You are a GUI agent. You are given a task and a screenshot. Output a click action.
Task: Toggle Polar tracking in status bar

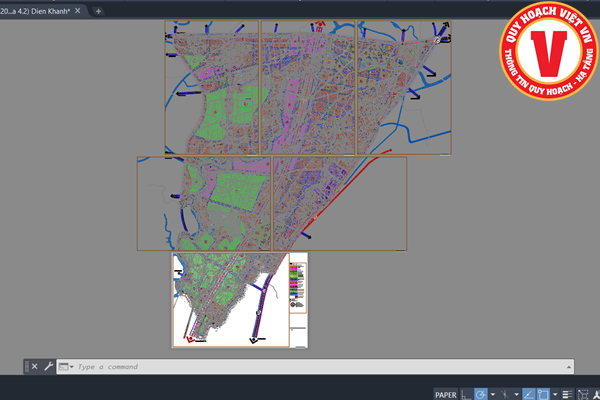(480, 394)
